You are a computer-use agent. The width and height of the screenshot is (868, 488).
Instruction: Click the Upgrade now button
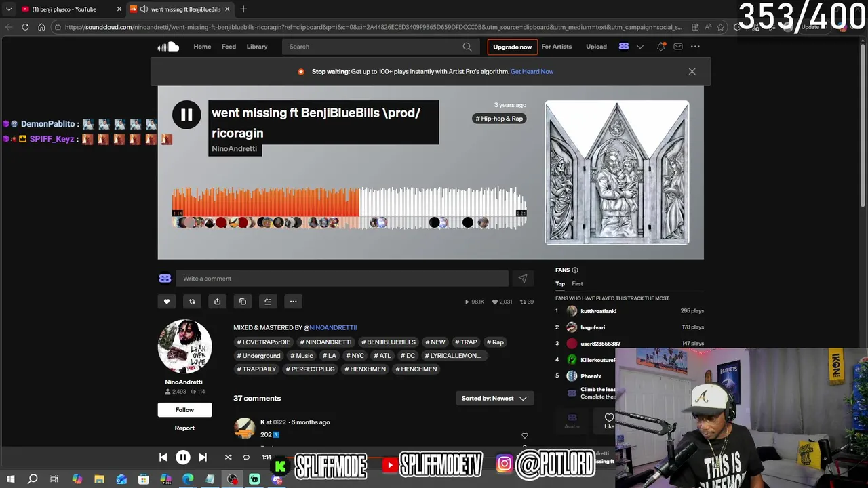click(512, 47)
